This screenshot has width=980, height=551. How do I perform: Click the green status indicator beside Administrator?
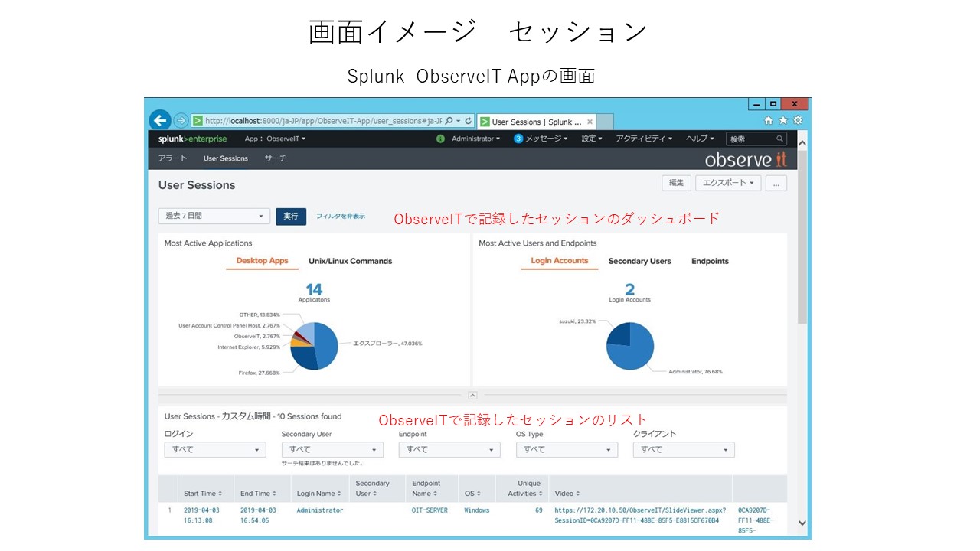[440, 139]
